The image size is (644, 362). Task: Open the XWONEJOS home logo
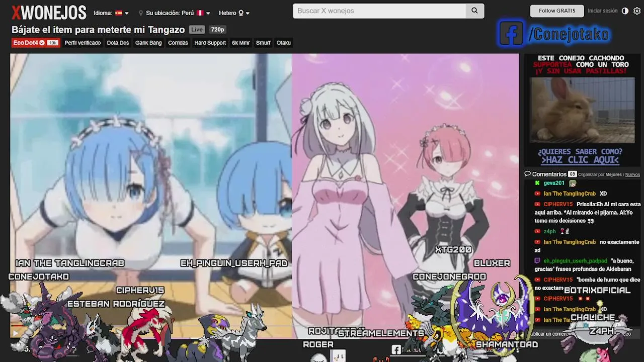pos(49,13)
